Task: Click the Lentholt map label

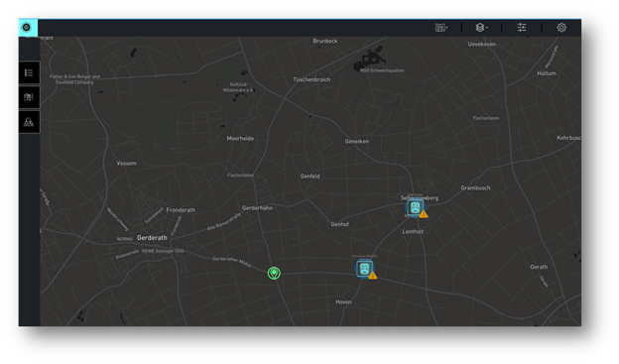Action: [413, 232]
